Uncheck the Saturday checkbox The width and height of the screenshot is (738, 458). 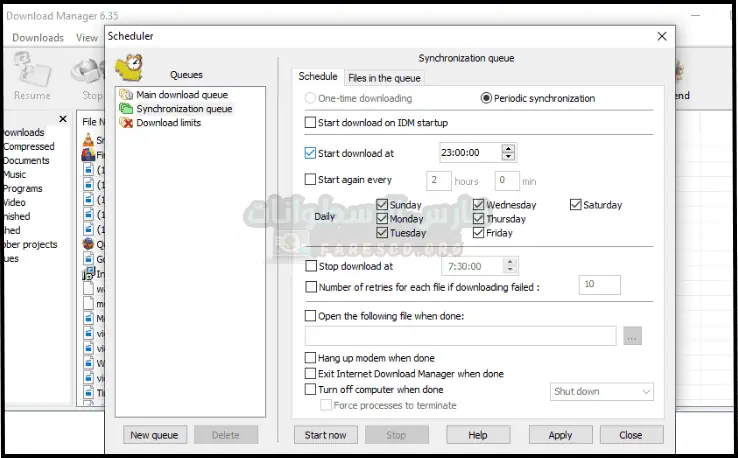pyautogui.click(x=576, y=205)
